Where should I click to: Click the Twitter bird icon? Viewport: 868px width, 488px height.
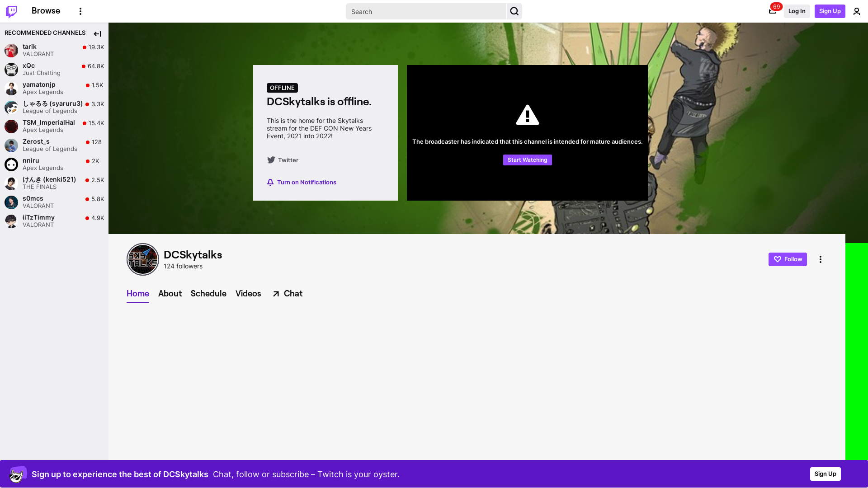coord(271,160)
